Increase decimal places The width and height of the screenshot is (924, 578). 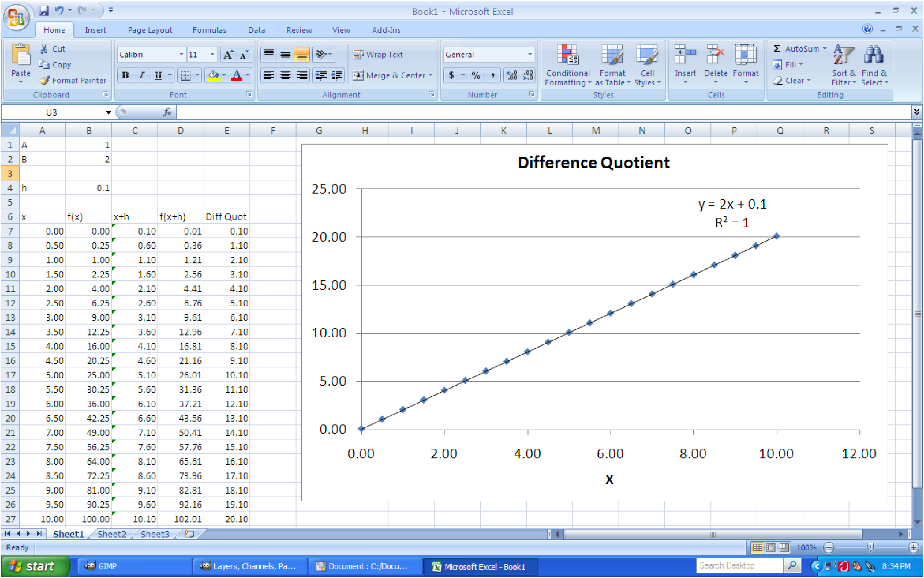[511, 75]
